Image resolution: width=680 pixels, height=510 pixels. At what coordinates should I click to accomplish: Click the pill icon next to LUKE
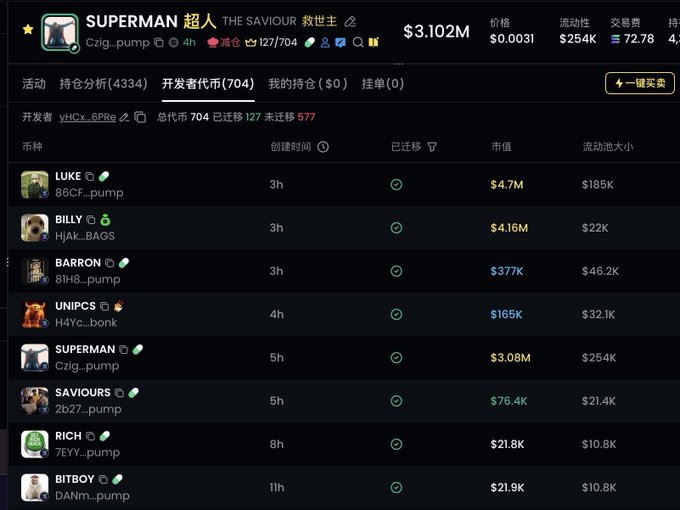(x=104, y=176)
